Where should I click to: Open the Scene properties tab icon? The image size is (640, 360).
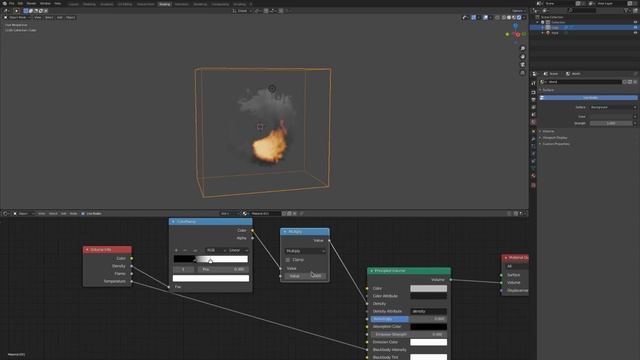(x=533, y=115)
